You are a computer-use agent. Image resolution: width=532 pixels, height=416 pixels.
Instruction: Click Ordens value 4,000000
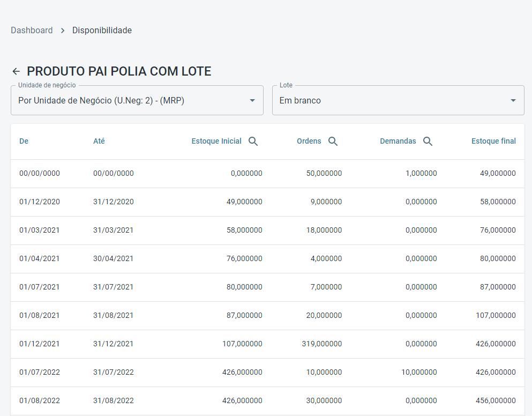[326, 259]
